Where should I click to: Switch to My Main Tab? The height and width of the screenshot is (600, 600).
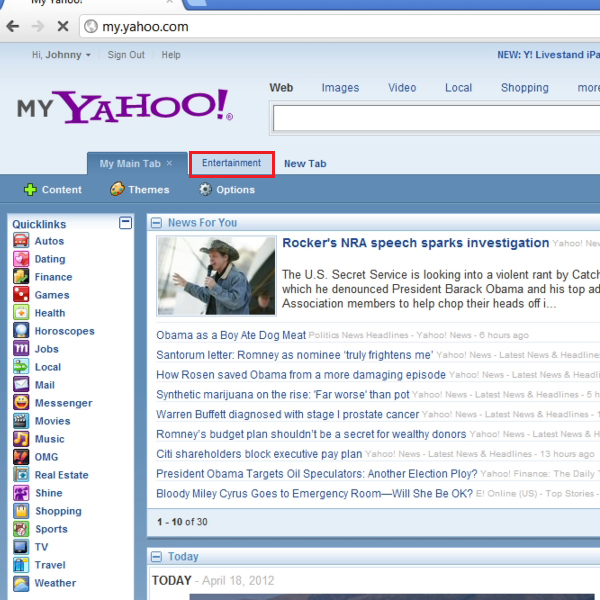(130, 163)
